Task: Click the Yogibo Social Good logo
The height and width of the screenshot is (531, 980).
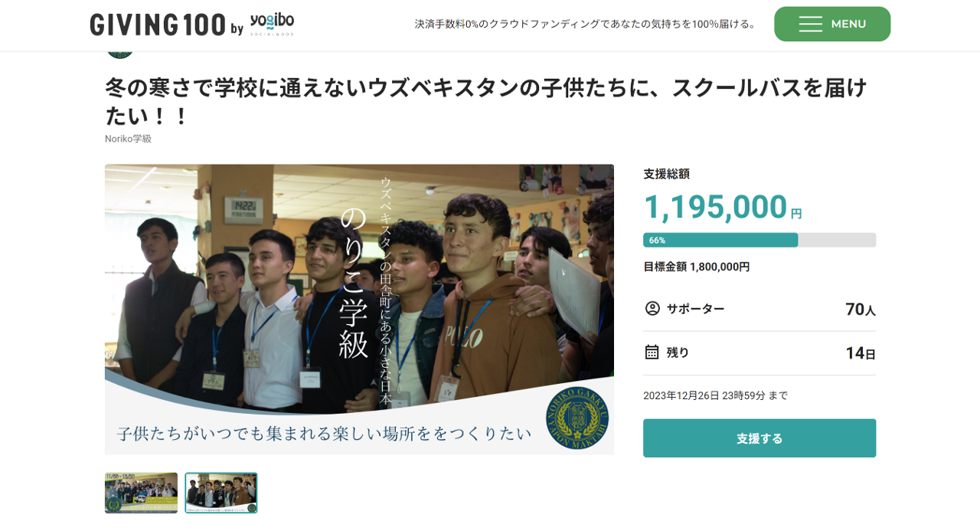Action: [x=272, y=24]
